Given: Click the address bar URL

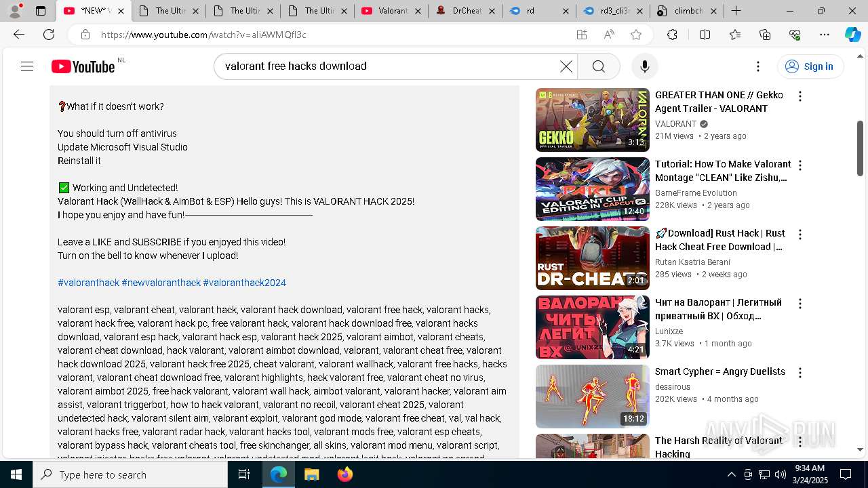Looking at the screenshot, I should [203, 35].
